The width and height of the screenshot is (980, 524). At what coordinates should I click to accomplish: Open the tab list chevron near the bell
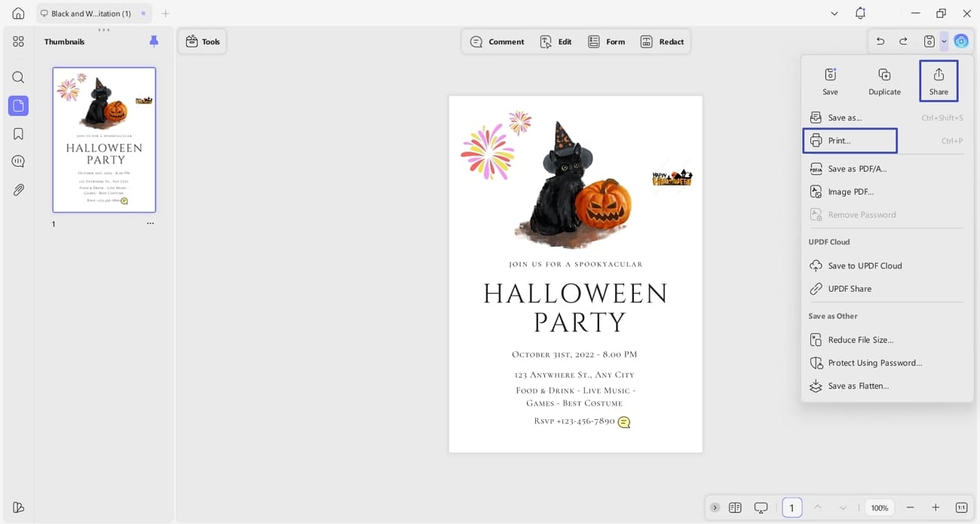click(834, 13)
